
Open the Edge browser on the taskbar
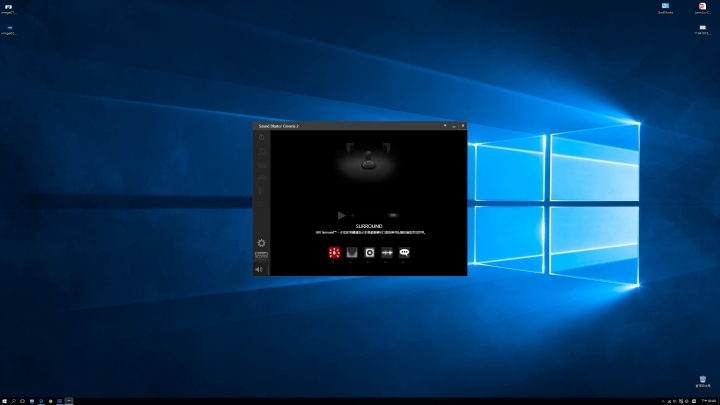41,401
